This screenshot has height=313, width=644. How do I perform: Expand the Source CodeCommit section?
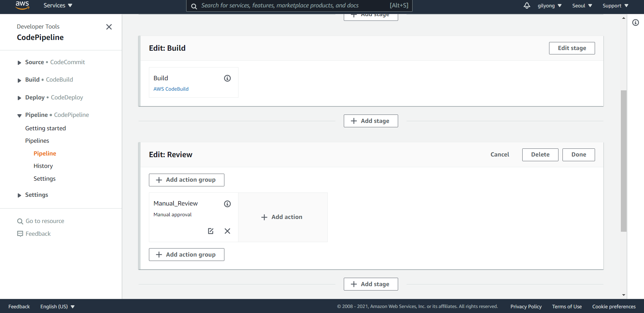[19, 62]
